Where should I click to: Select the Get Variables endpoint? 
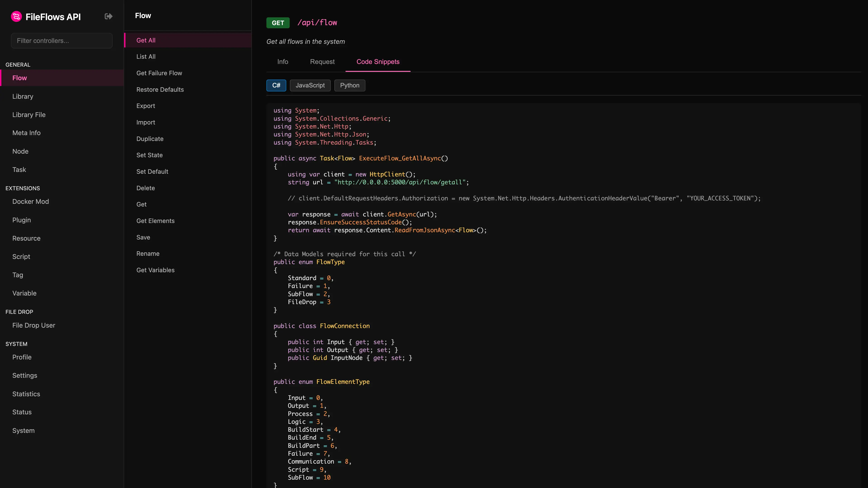188,270
